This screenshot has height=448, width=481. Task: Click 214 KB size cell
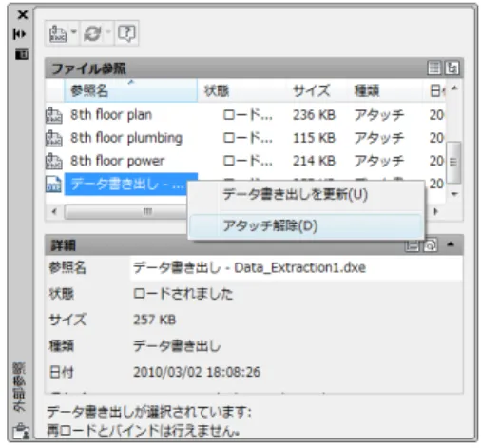coord(314,161)
